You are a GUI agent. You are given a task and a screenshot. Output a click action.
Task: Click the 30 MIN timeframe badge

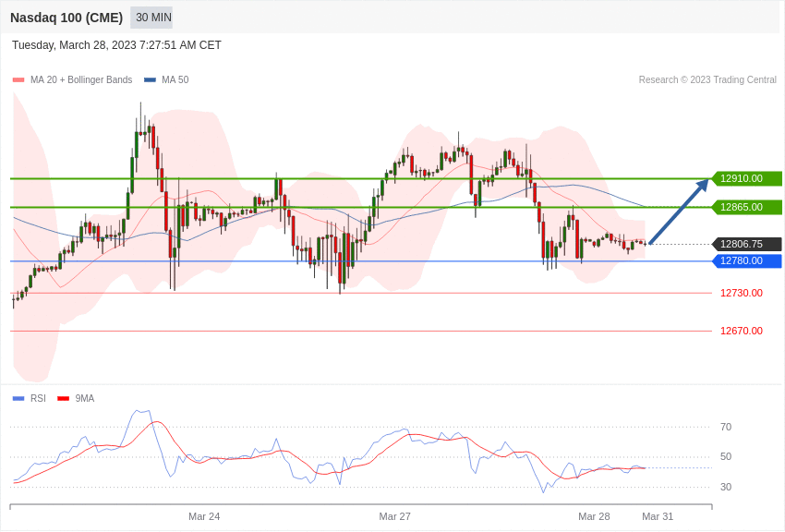[x=151, y=18]
